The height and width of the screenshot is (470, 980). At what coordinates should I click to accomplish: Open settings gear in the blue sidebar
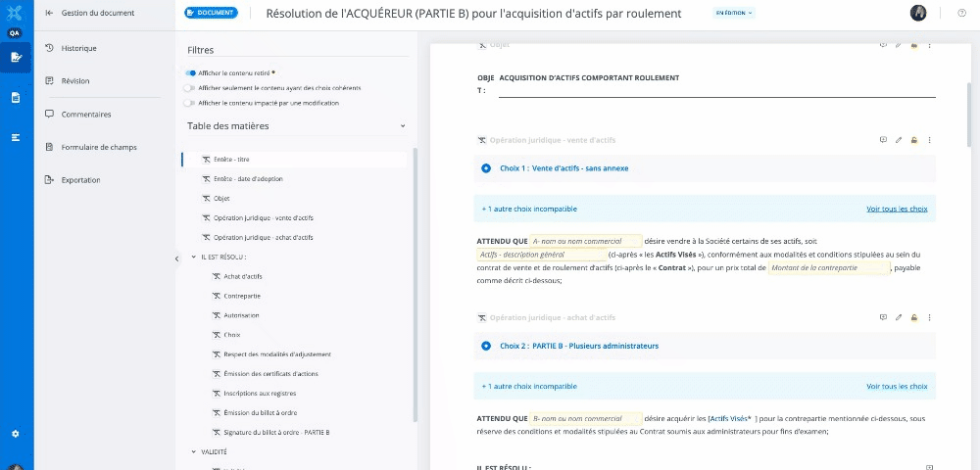16,433
